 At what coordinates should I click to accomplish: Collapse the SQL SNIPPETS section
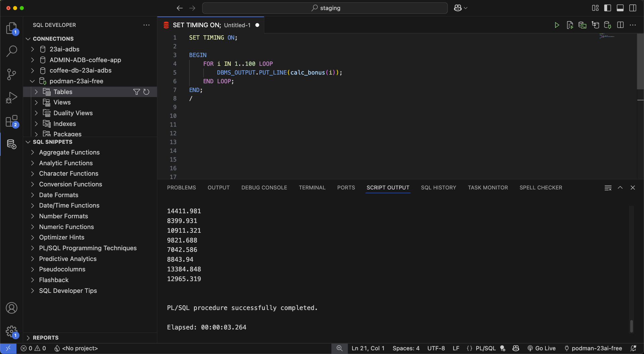click(x=28, y=142)
